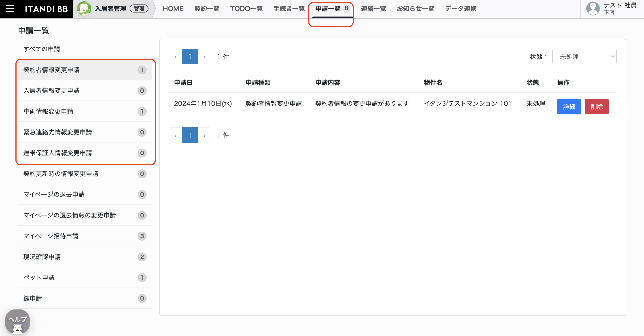Select 入居者情報変更申請 category
This screenshot has height=336, width=644.
coord(85,90)
